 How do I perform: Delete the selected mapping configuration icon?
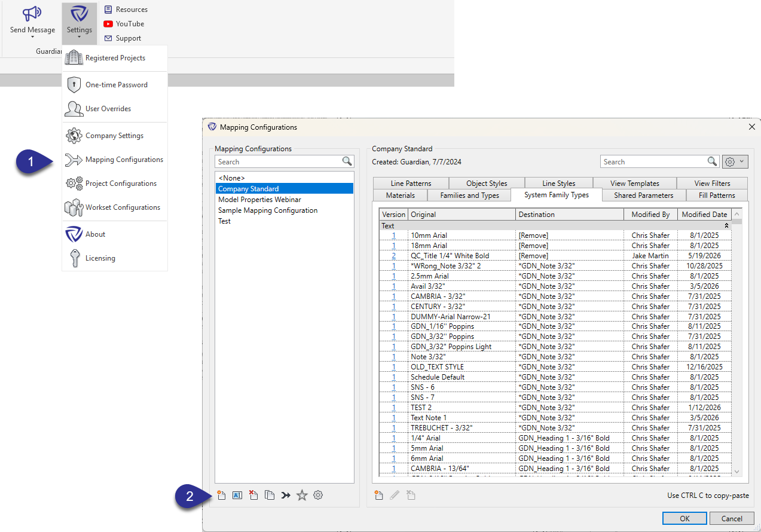[253, 495]
